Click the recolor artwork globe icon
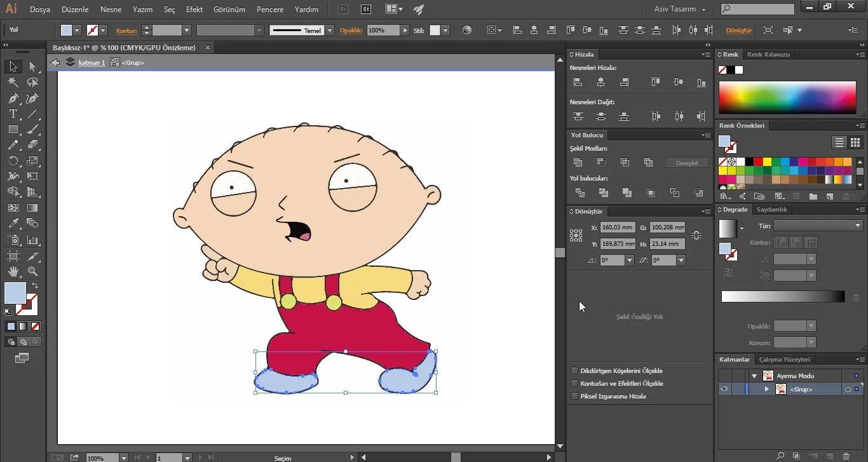Image resolution: width=868 pixels, height=462 pixels. 467,30
